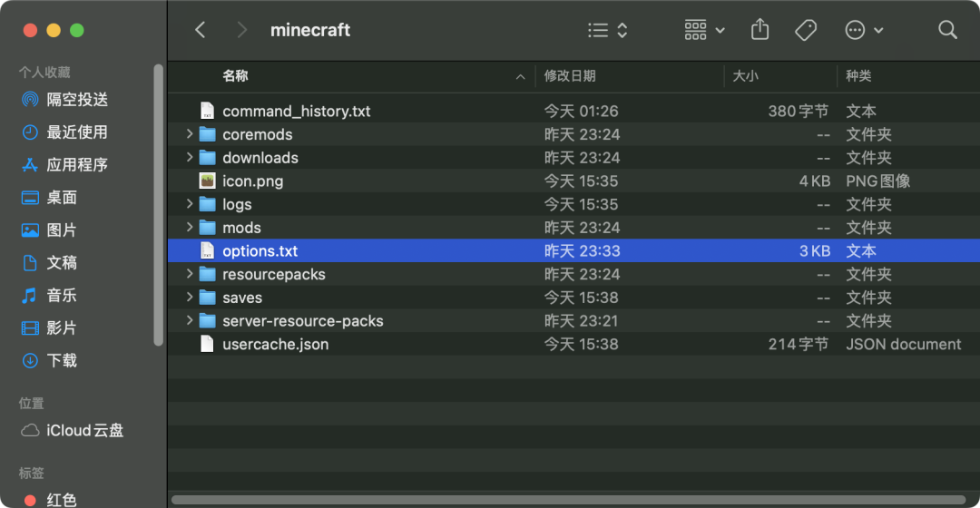Click the PNG 图像 kind cell
Viewport: 980px width, 508px height.
coord(877,181)
